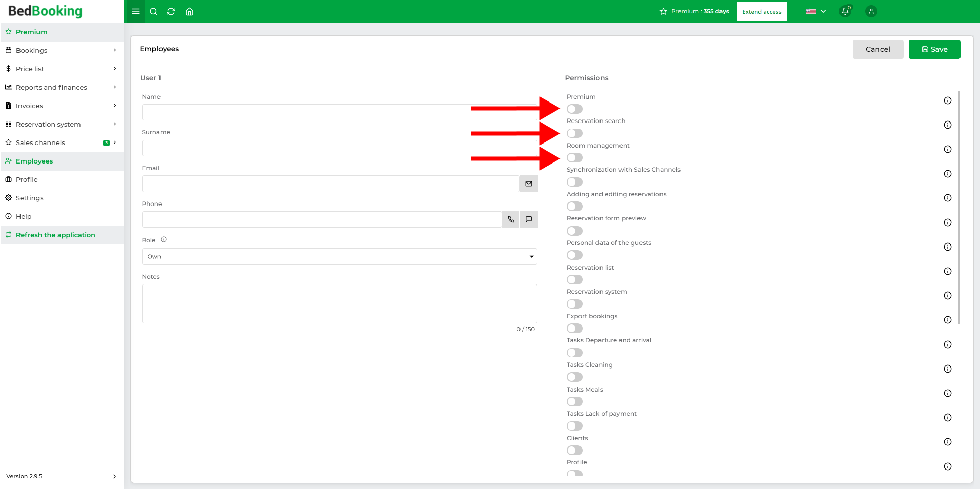Click Refresh the application
This screenshot has height=489, width=980.
(x=62, y=235)
